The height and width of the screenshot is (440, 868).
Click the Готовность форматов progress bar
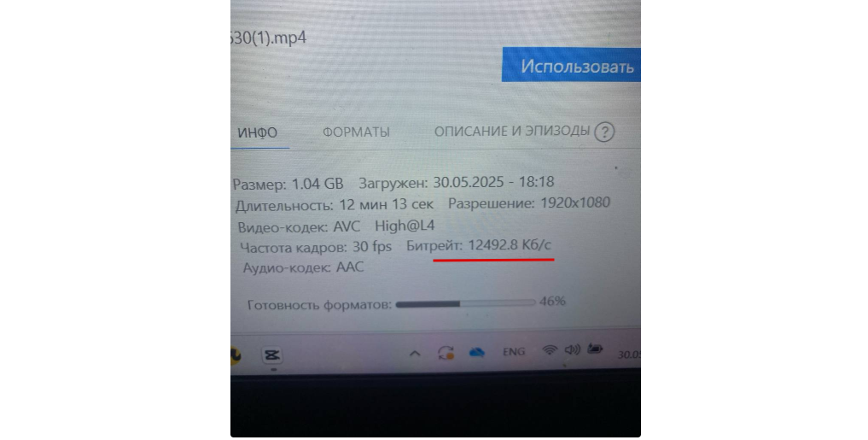(465, 303)
